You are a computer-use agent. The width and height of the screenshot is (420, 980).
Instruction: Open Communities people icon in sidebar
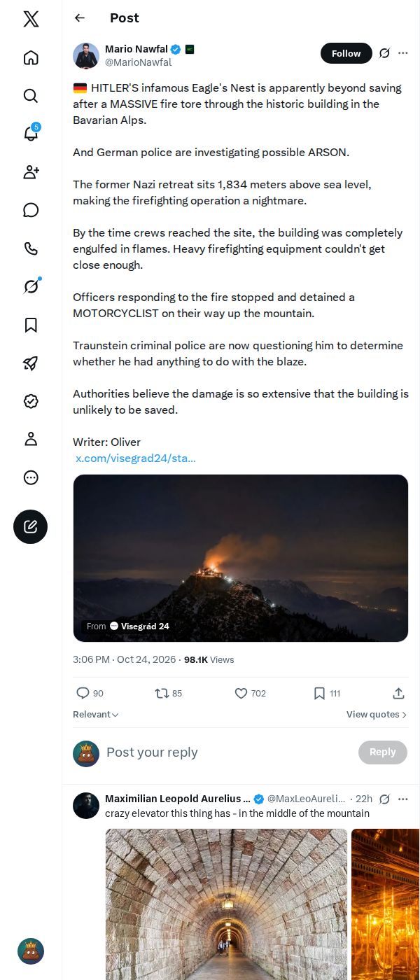coord(31,172)
